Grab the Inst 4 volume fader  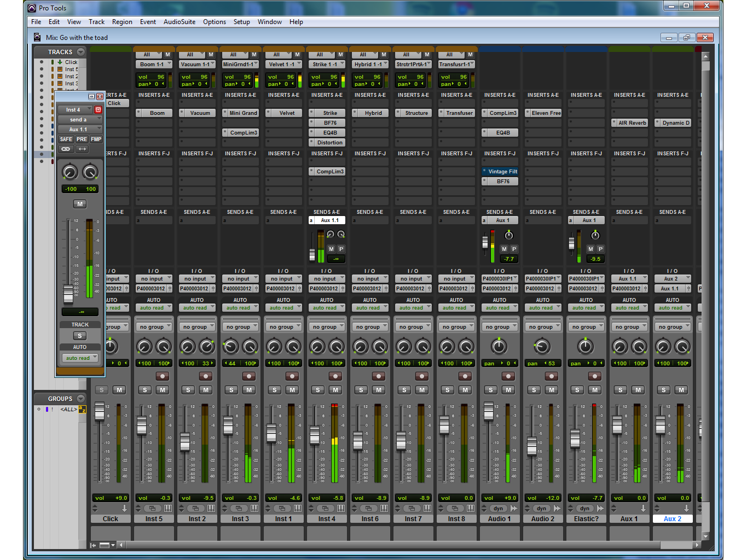coord(315,436)
